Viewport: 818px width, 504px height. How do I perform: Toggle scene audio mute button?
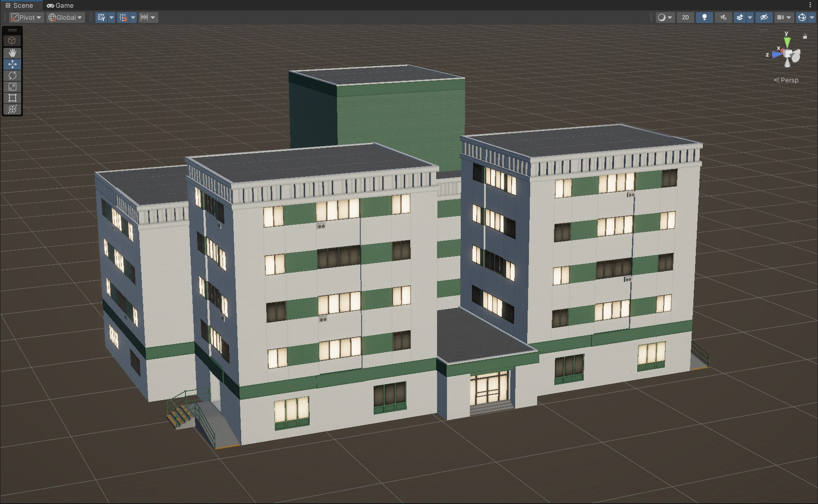coord(724,17)
